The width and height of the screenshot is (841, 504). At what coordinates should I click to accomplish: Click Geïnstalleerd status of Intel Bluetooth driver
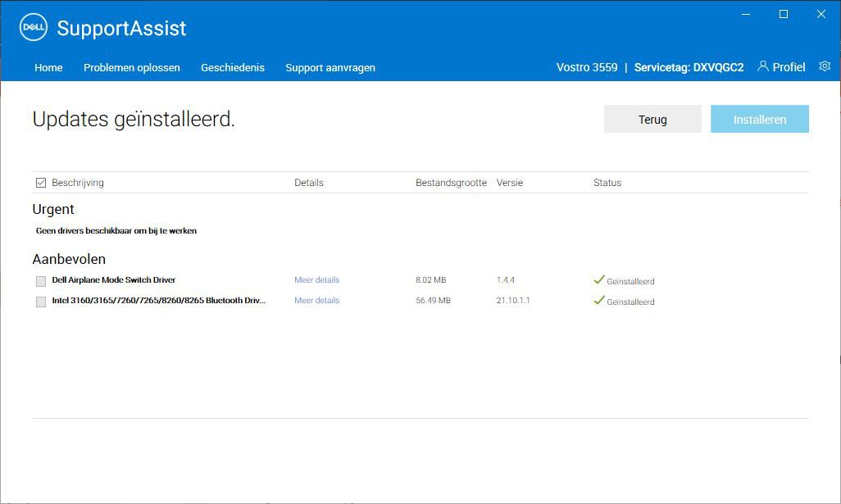tap(624, 301)
